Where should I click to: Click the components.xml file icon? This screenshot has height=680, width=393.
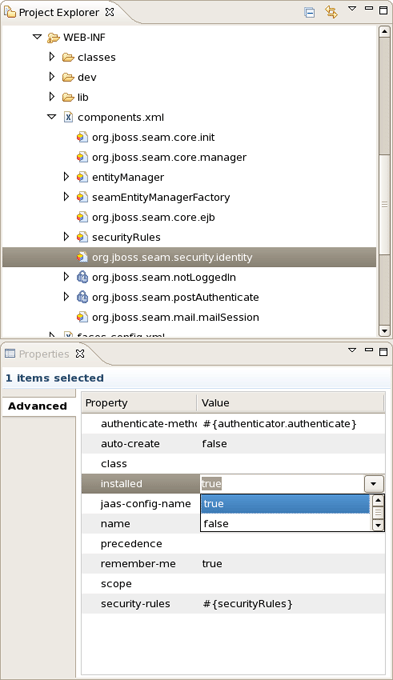(x=68, y=117)
